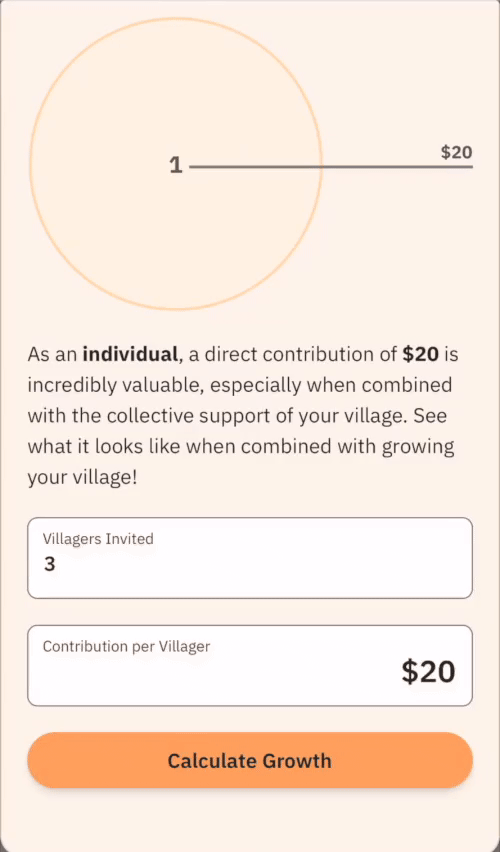Image resolution: width=500 pixels, height=852 pixels.
Task: Click "your village!" at paragraph end
Action: point(82,478)
